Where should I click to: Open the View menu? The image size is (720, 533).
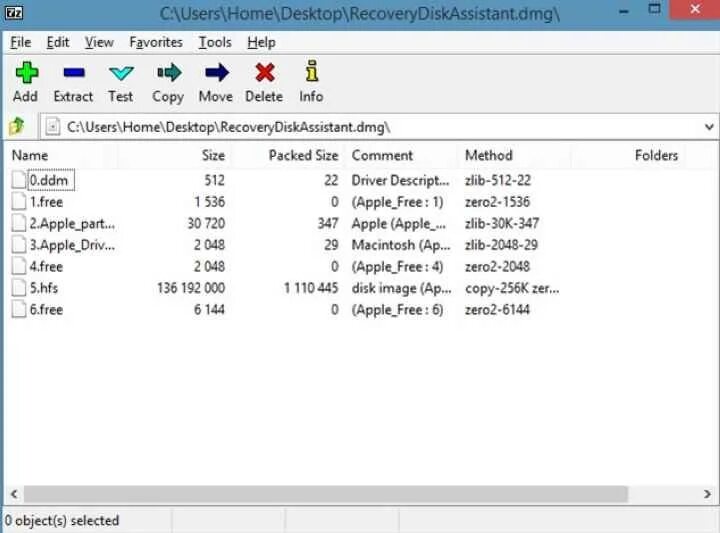click(99, 42)
